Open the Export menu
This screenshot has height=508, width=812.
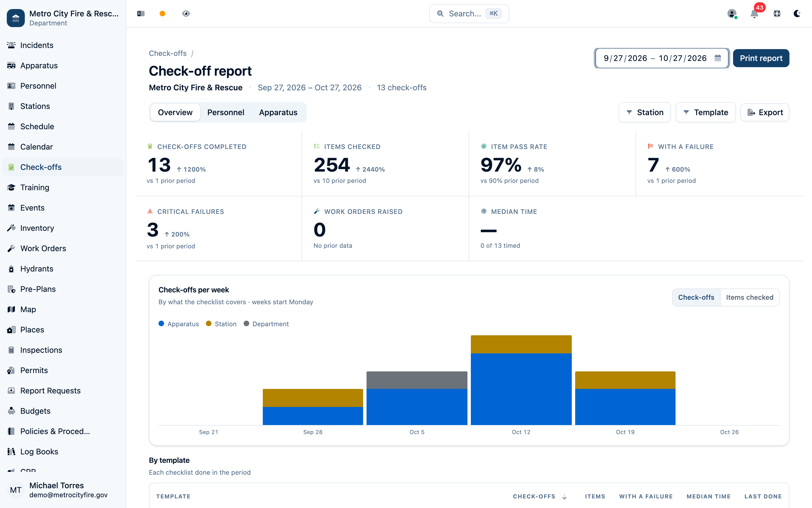[x=765, y=112]
